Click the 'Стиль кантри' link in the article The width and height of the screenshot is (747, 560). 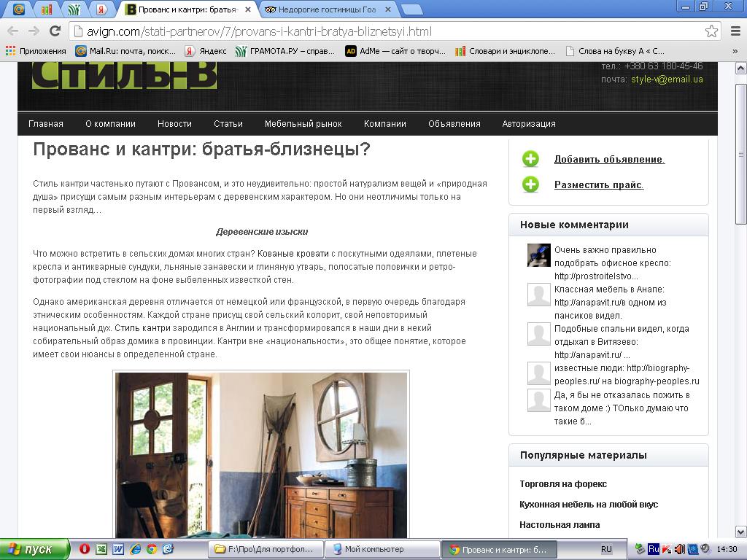142,328
